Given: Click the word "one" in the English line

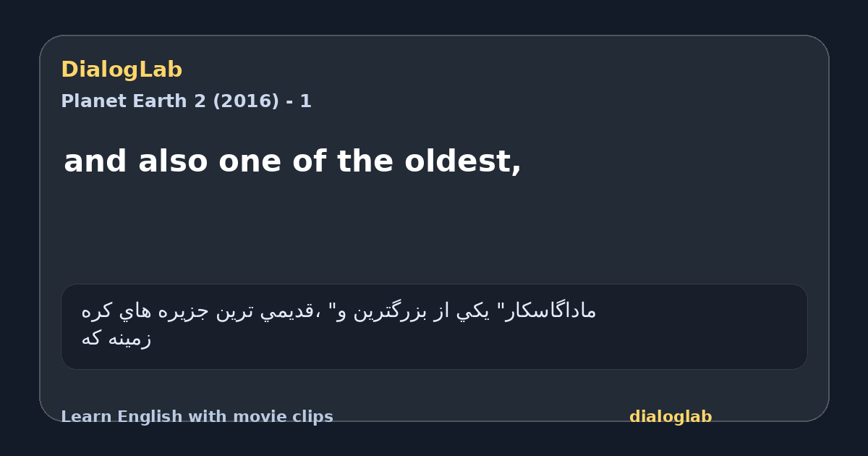Looking at the screenshot, I should (248, 161).
